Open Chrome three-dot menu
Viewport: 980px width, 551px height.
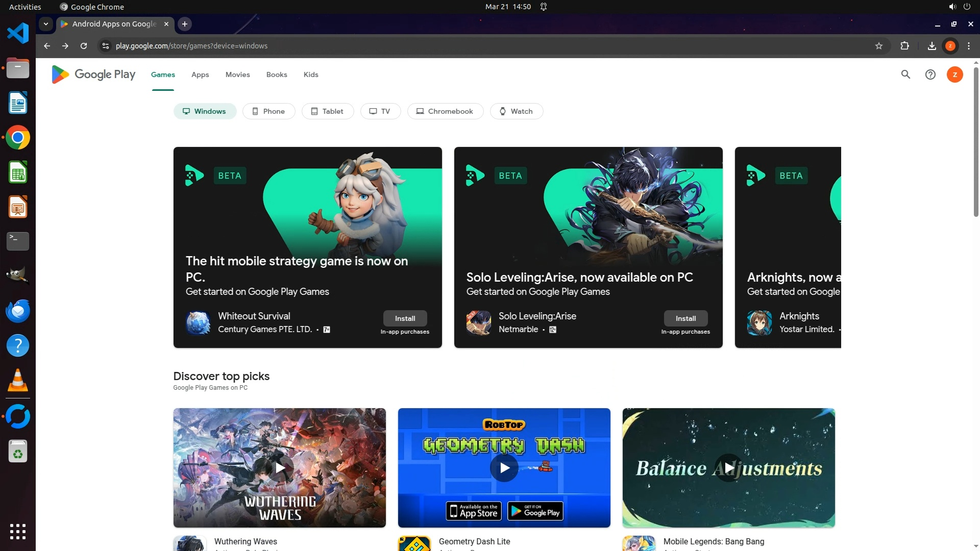pos(969,46)
